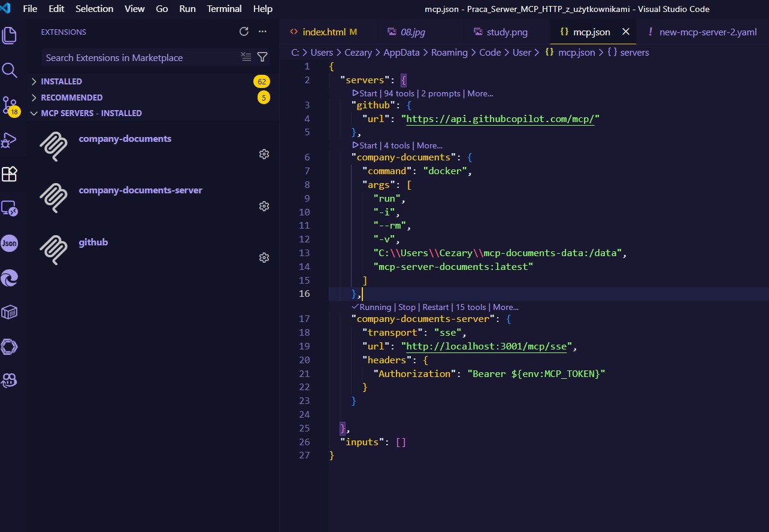Open gear settings for github MCP server
This screenshot has width=769, height=532.
(x=264, y=257)
